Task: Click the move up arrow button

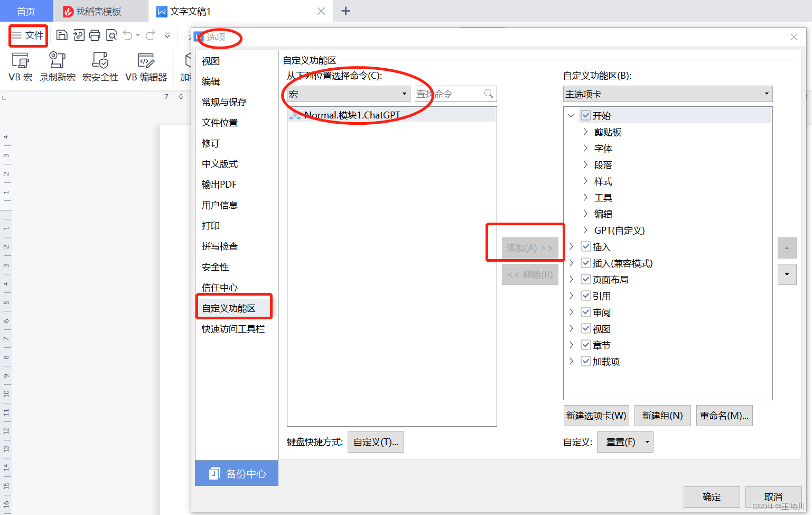Action: point(787,248)
